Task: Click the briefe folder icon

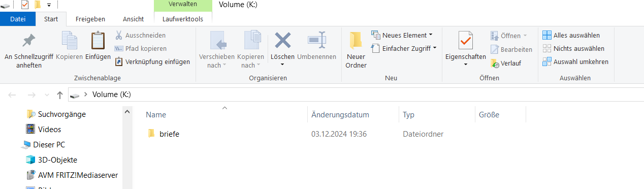Action: pyautogui.click(x=151, y=134)
